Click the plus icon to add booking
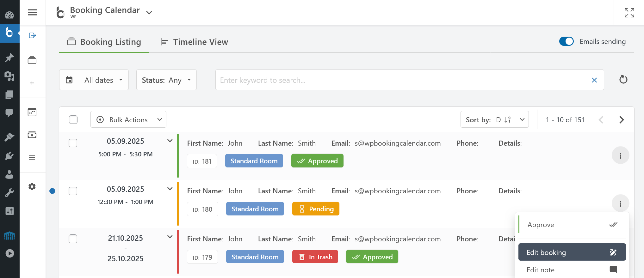 point(32,83)
